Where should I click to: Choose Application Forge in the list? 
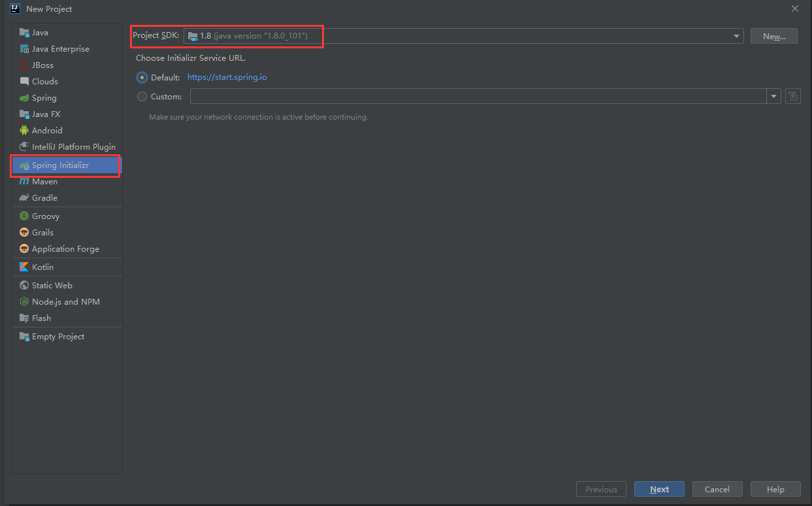[67, 249]
